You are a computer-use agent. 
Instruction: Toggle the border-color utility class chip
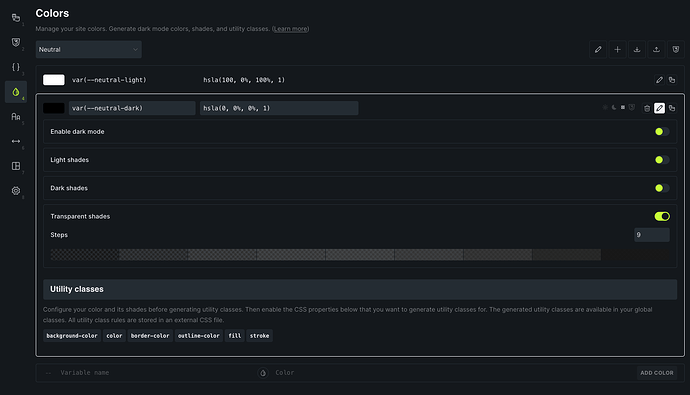pos(150,336)
